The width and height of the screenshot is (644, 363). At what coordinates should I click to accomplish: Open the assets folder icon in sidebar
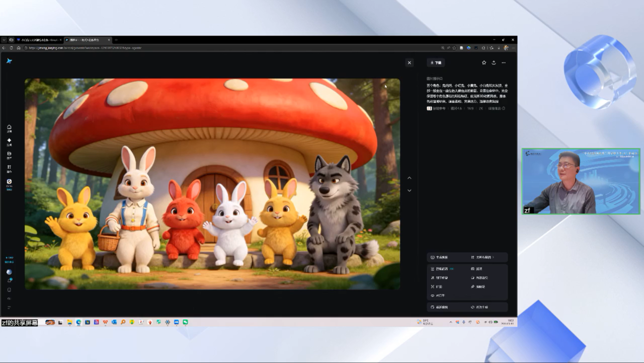point(9,155)
